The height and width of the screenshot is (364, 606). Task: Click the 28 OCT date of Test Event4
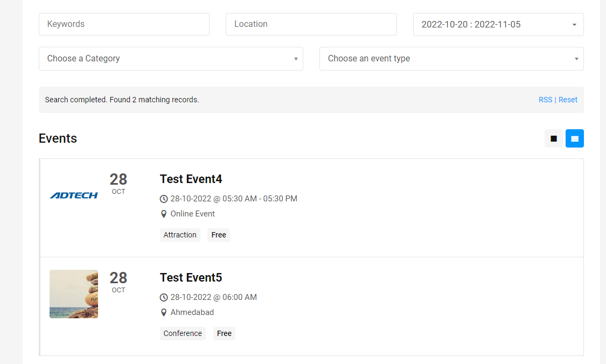pos(119,184)
